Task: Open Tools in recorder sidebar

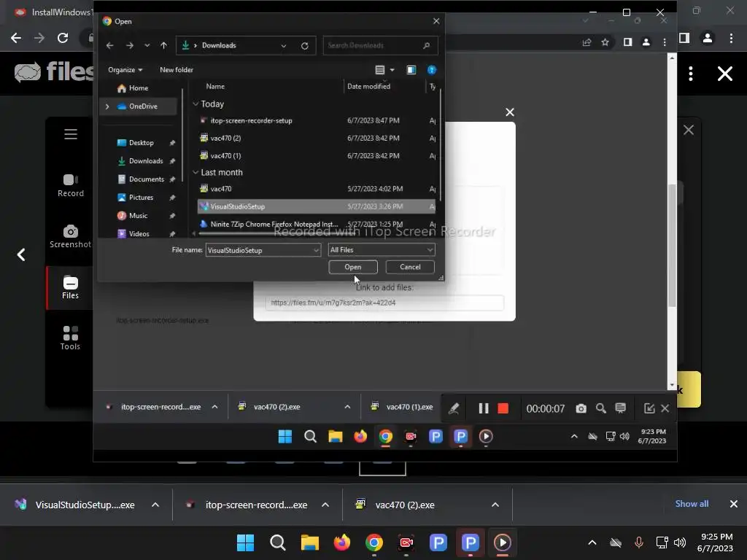Action: (71, 338)
